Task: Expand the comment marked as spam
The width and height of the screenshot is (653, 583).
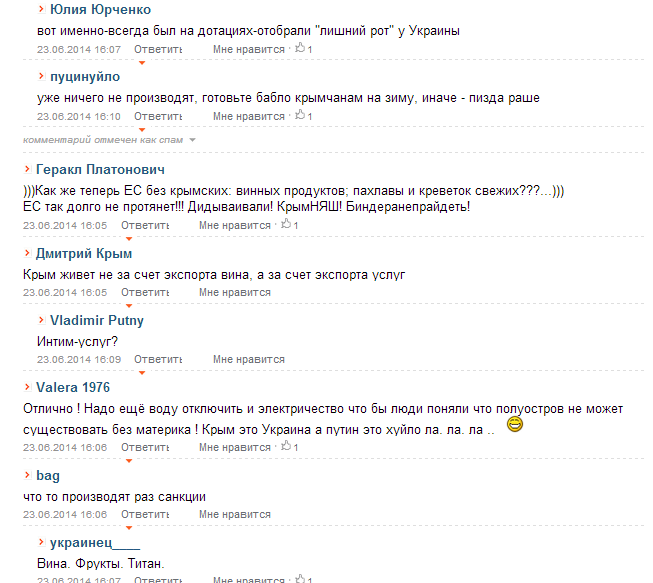Action: 192,140
